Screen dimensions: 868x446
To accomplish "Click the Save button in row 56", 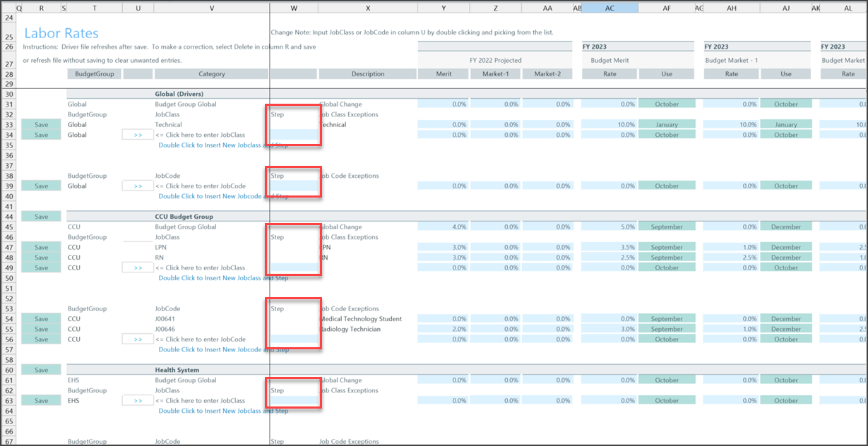I will coord(42,339).
